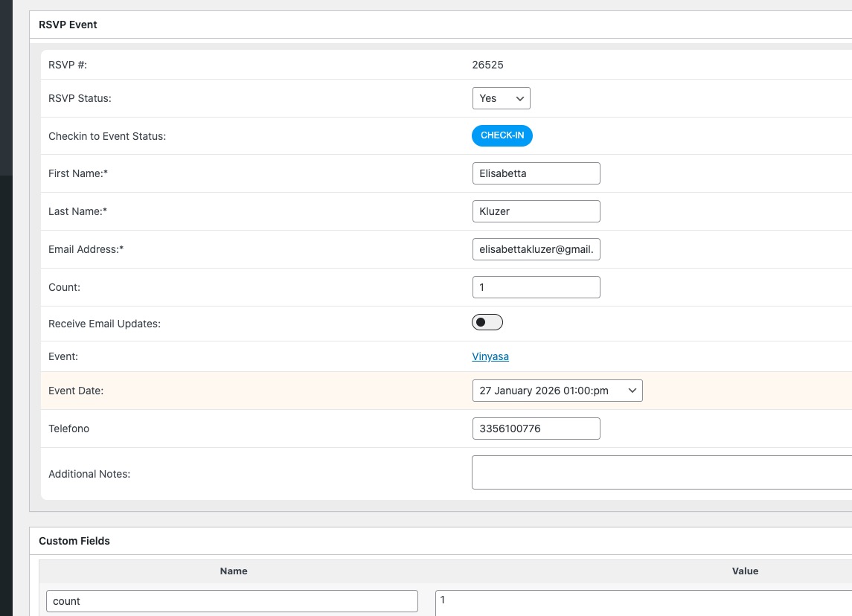Click the RSVP Event panel heading
The image size is (852, 616).
(x=68, y=25)
